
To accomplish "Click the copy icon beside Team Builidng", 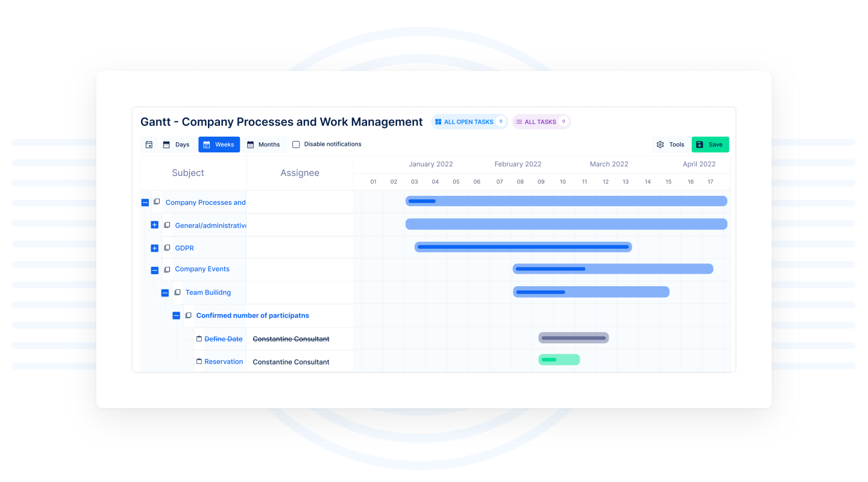I will 177,292.
